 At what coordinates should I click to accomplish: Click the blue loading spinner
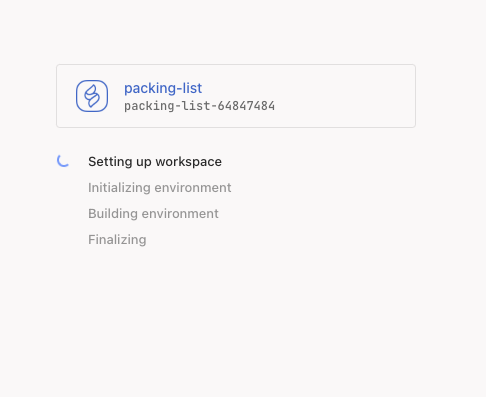[63, 161]
